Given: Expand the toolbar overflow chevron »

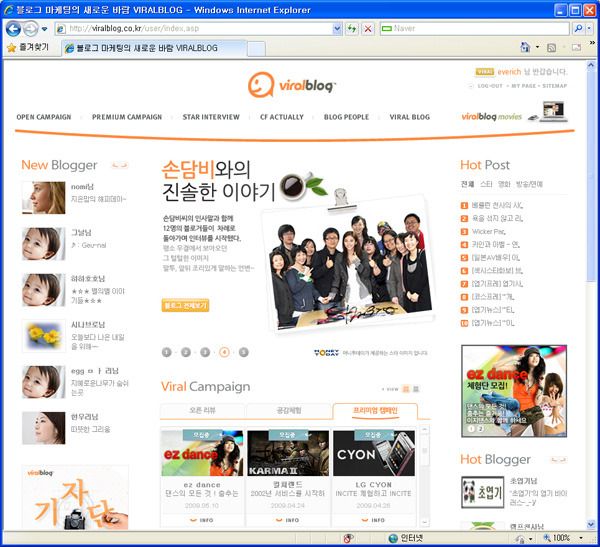Looking at the screenshot, I should 592,42.
